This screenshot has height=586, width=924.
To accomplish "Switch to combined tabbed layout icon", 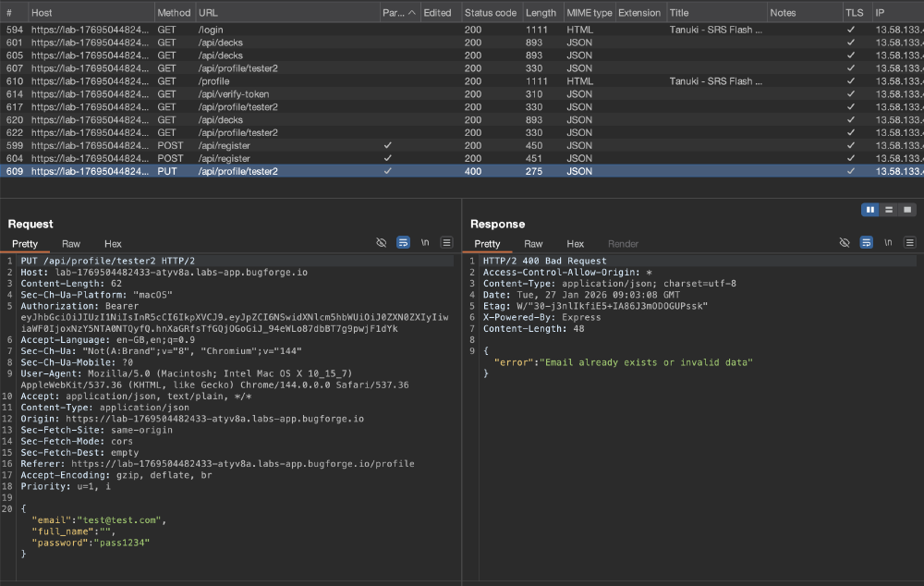I will coord(907,210).
